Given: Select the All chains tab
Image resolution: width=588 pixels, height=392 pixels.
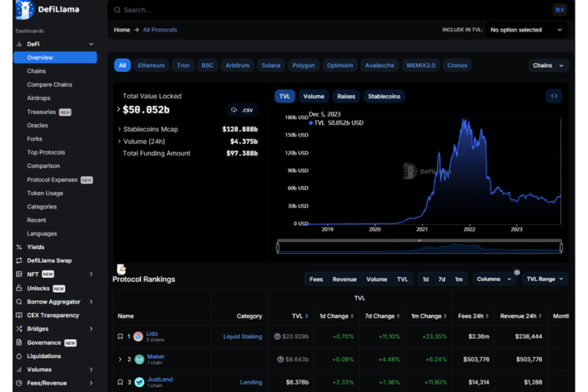Looking at the screenshot, I should coord(122,65).
